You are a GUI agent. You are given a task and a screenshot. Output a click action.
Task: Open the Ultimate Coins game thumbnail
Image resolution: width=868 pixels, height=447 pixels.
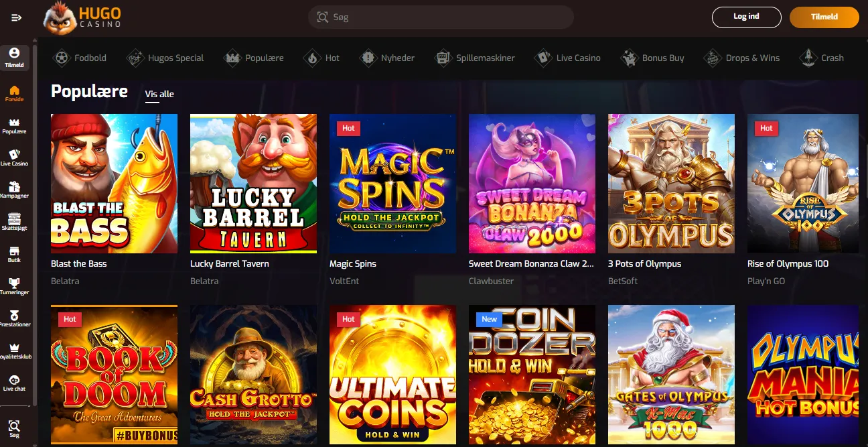point(392,375)
